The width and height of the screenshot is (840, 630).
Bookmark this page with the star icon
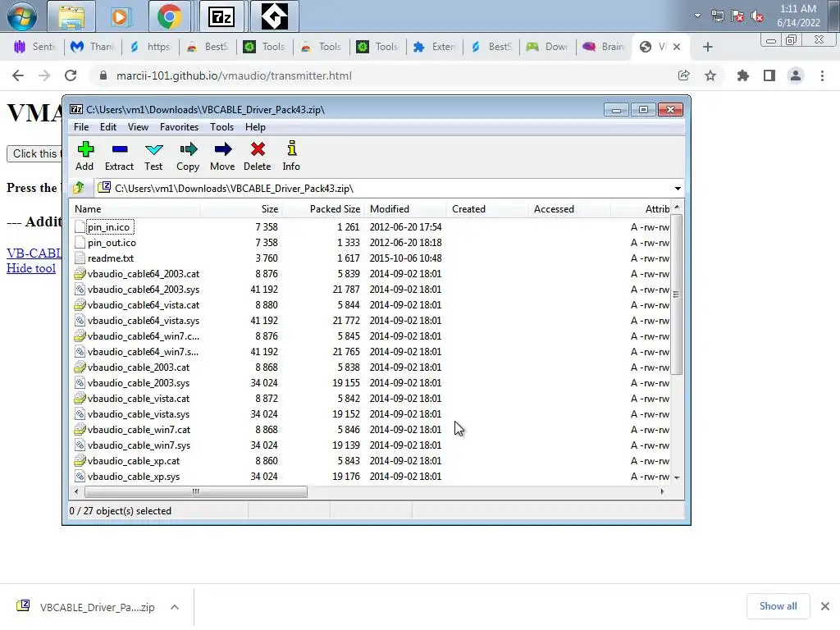click(710, 75)
